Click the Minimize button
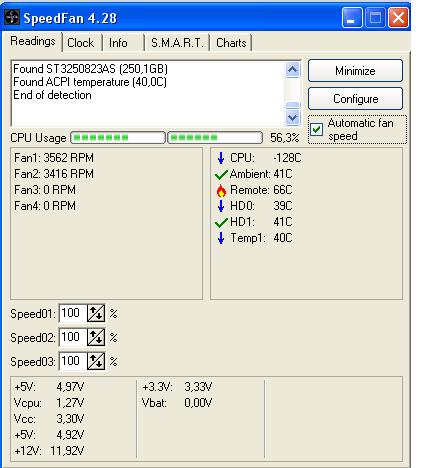The width and height of the screenshot is (431, 468). [355, 71]
